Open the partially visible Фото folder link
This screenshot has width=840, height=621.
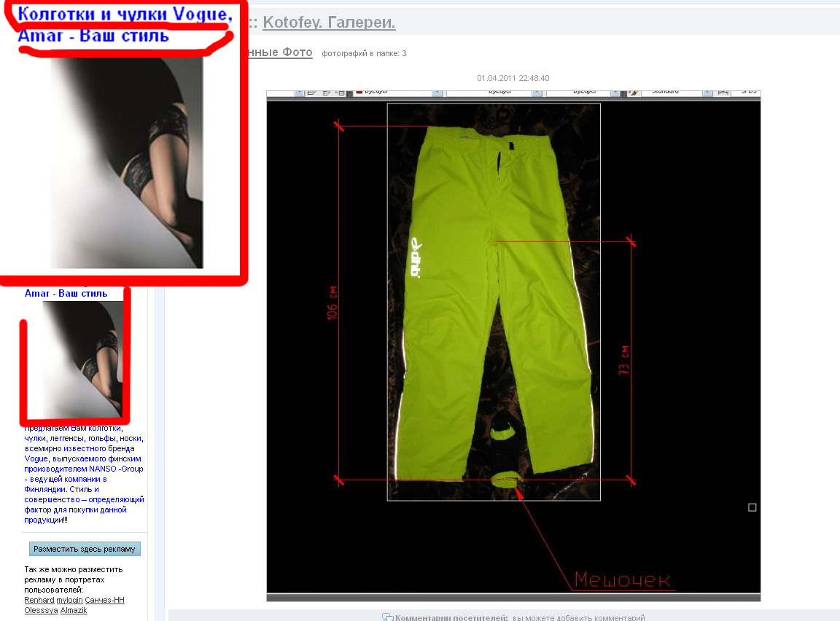click(280, 52)
